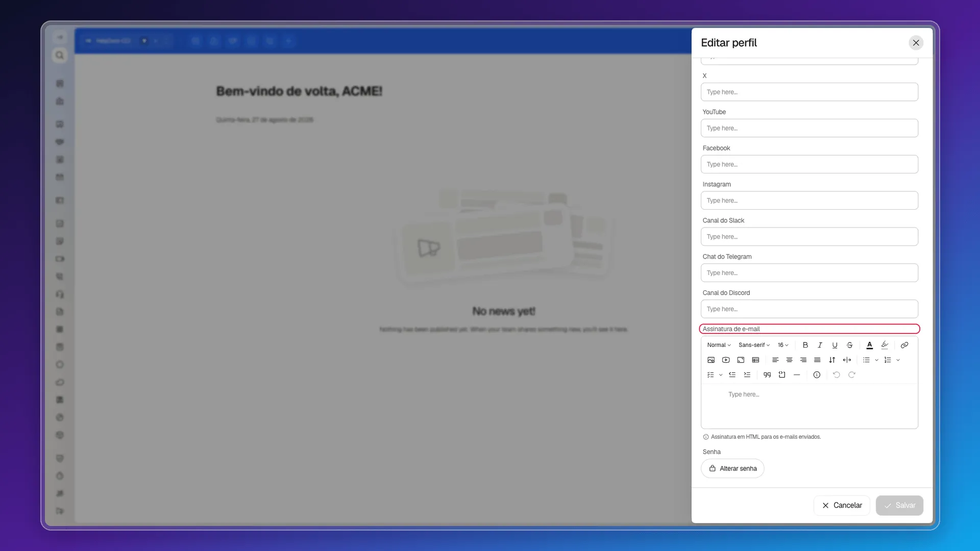Click the line height icon

(x=832, y=360)
